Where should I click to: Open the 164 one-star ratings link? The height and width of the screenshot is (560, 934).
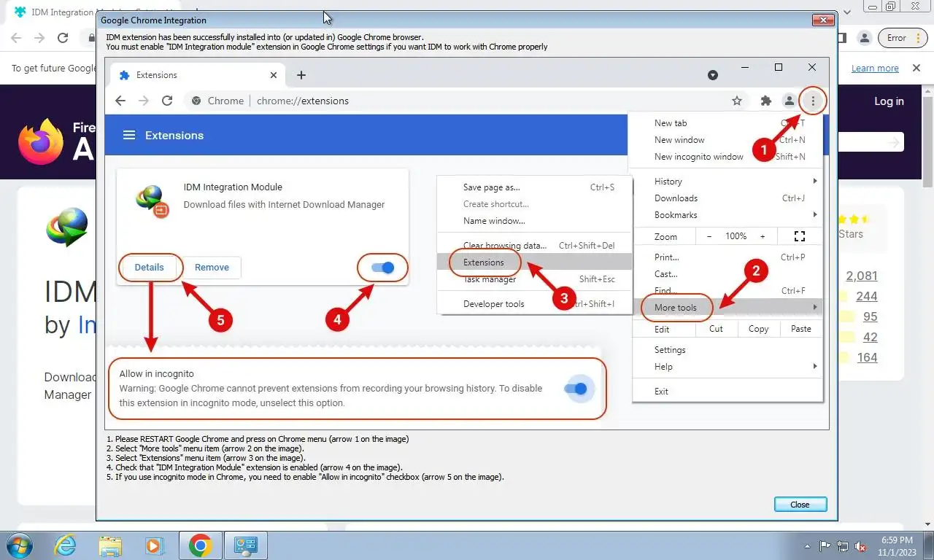pos(867,357)
